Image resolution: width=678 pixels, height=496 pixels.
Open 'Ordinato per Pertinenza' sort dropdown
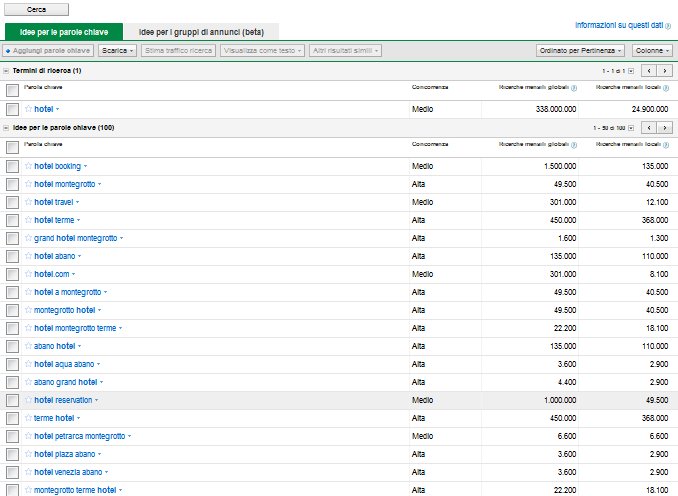580,51
